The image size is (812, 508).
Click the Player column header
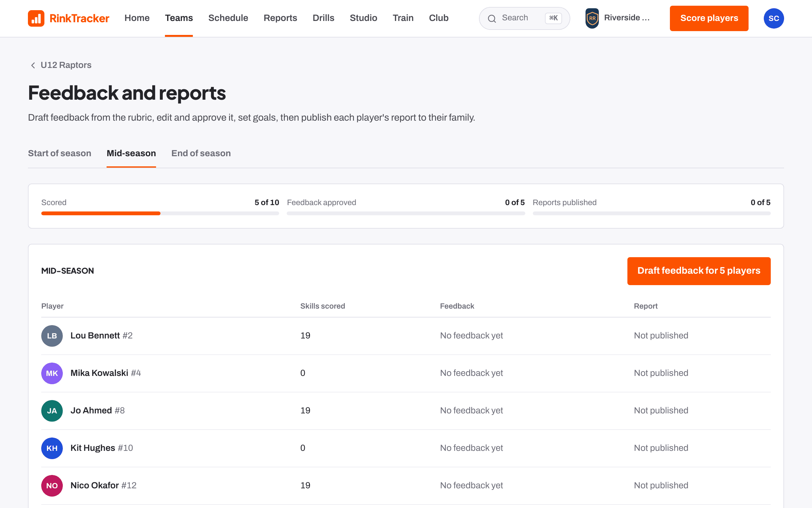tap(52, 306)
